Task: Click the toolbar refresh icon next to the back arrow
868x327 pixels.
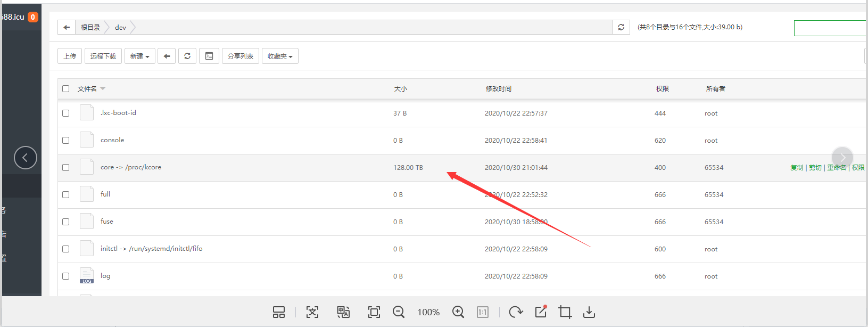Action: (x=187, y=56)
